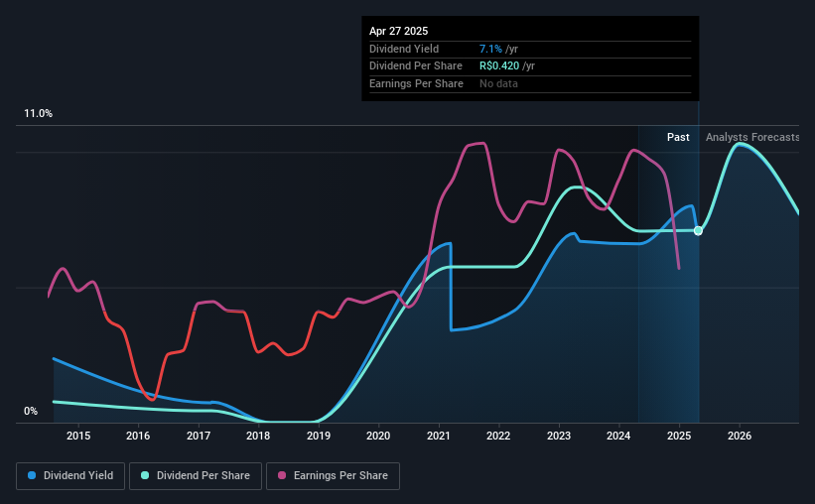
Task: Click the 'Analysts Forecasts' label
Action: 752,137
